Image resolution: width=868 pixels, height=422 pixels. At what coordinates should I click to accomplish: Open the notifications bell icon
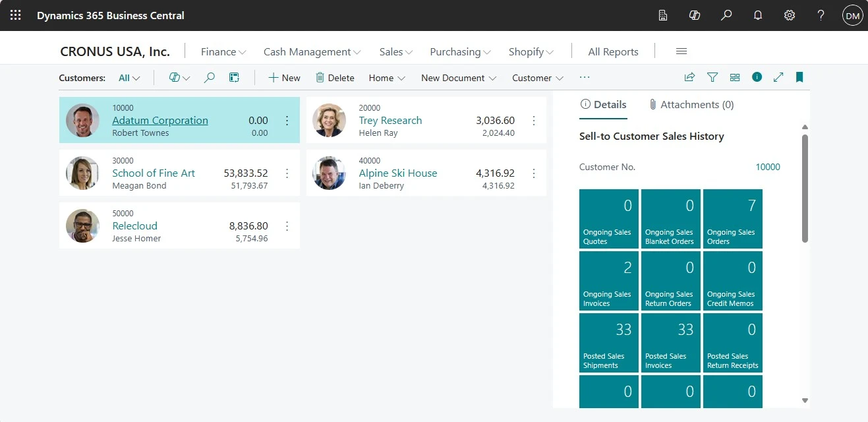coord(758,15)
